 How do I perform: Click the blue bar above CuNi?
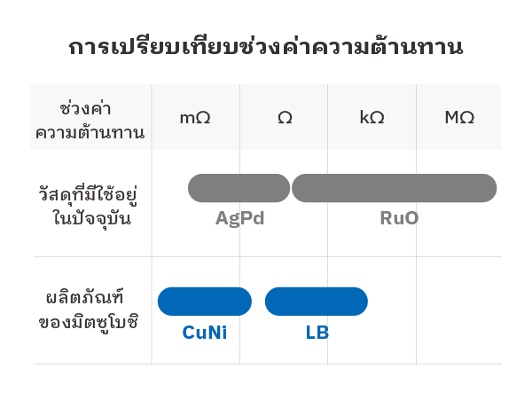pos(205,302)
